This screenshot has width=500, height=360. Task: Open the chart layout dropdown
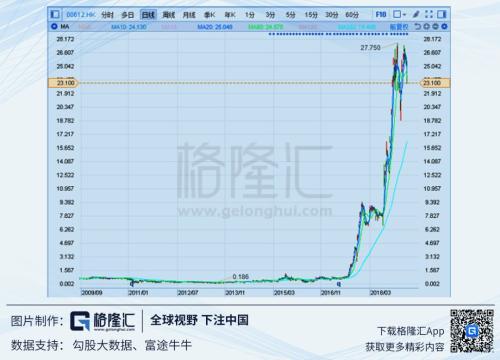(399, 14)
